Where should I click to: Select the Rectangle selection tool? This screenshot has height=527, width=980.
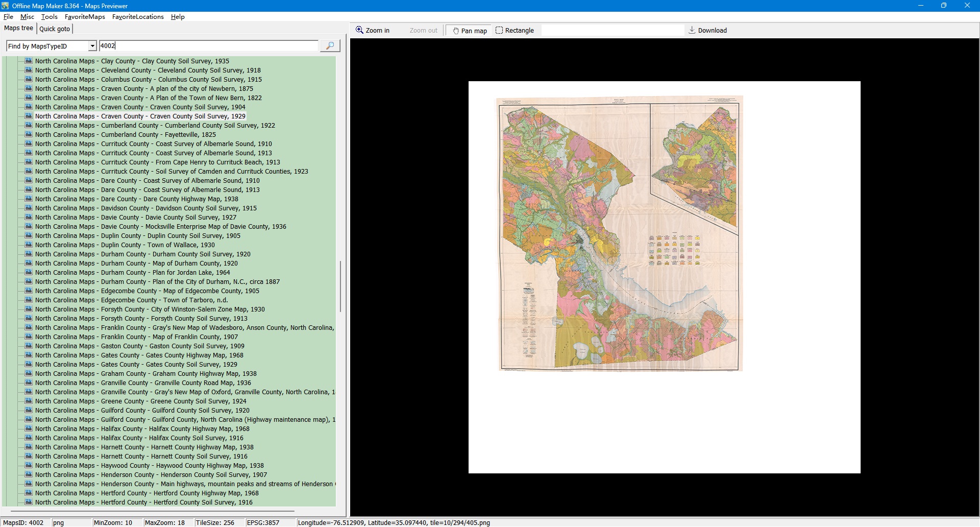(x=514, y=31)
